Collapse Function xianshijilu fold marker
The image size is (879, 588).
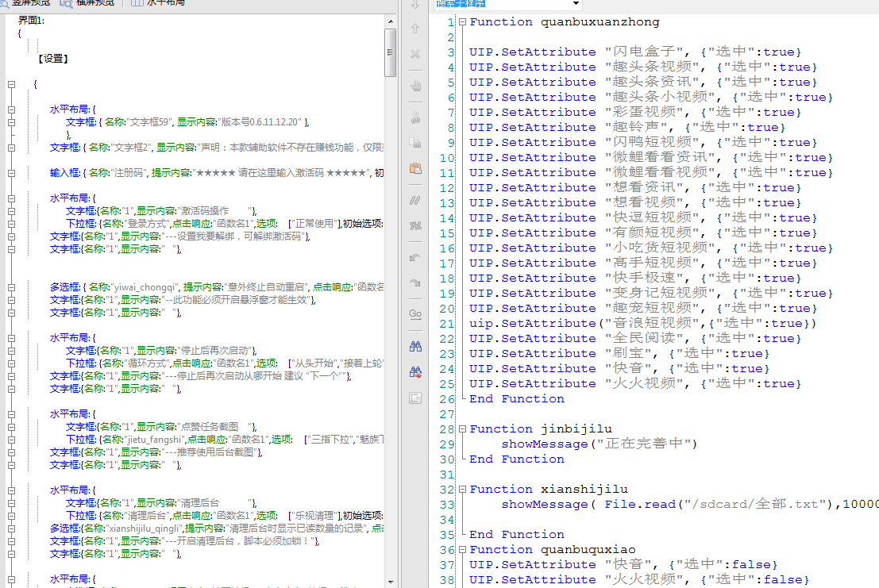[x=462, y=490]
